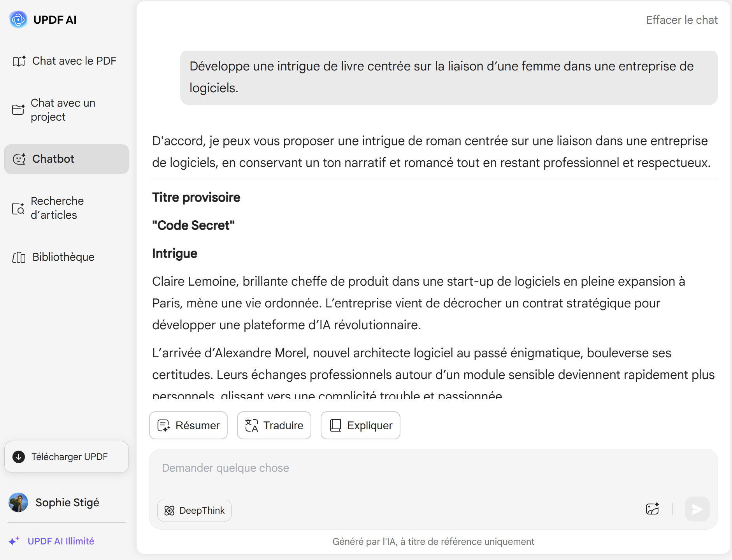The width and height of the screenshot is (732, 560).
Task: Click the Résumer button
Action: (188, 425)
